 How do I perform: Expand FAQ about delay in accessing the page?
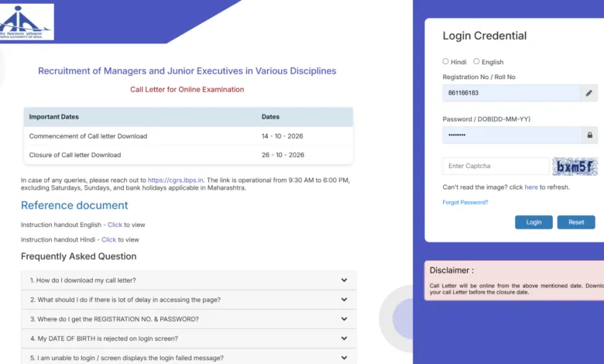click(x=189, y=299)
